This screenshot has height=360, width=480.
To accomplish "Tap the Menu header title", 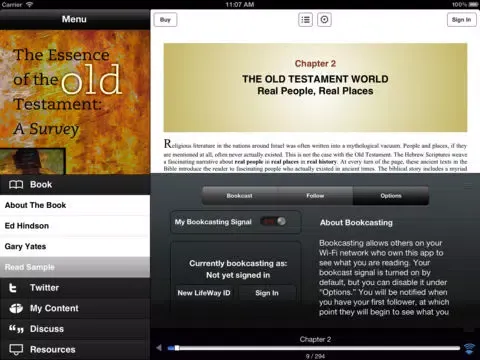I will click(74, 19).
